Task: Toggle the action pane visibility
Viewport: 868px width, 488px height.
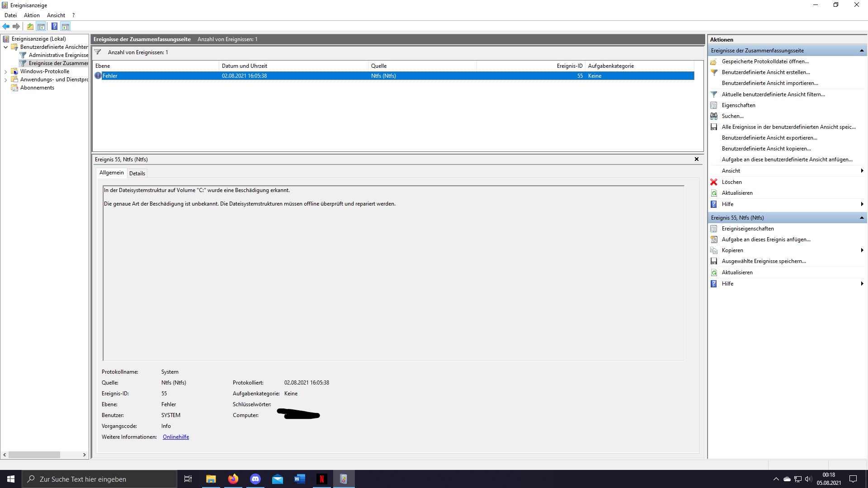Action: click(66, 26)
